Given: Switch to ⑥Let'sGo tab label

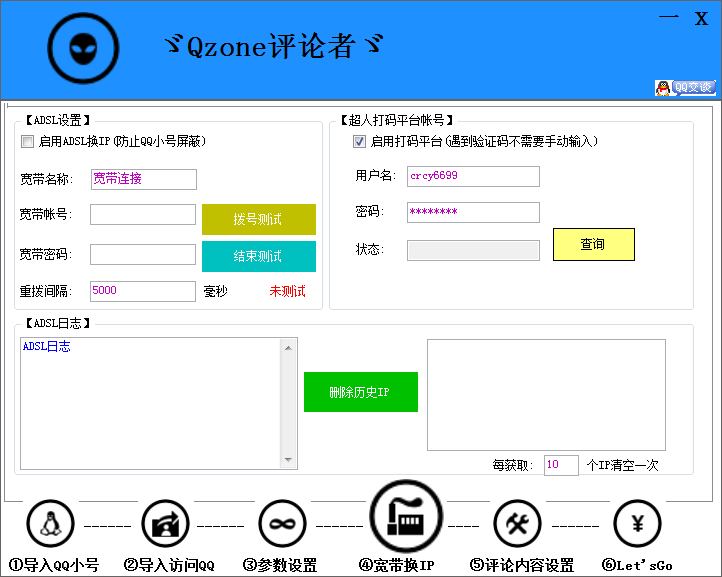Looking at the screenshot, I should tap(637, 565).
